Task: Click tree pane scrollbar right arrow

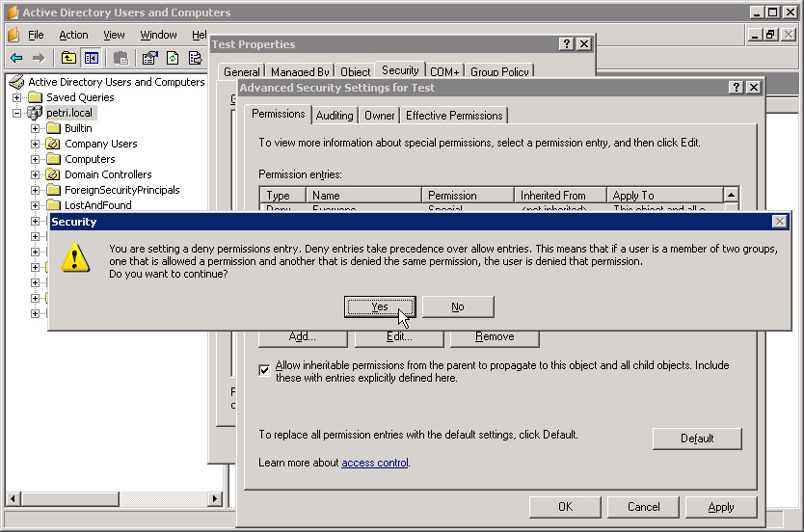Action: [215, 498]
